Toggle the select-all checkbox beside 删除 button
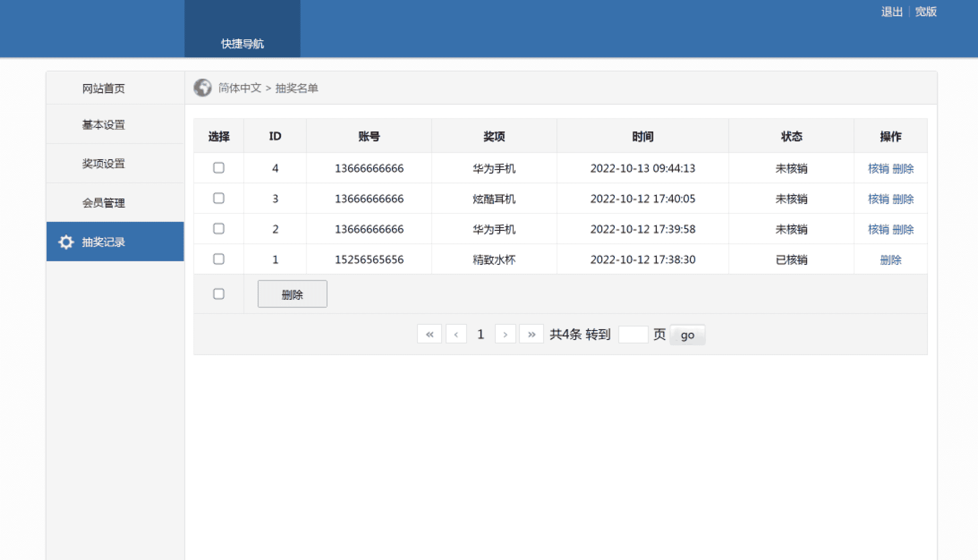The width and height of the screenshot is (978, 560). (x=219, y=294)
